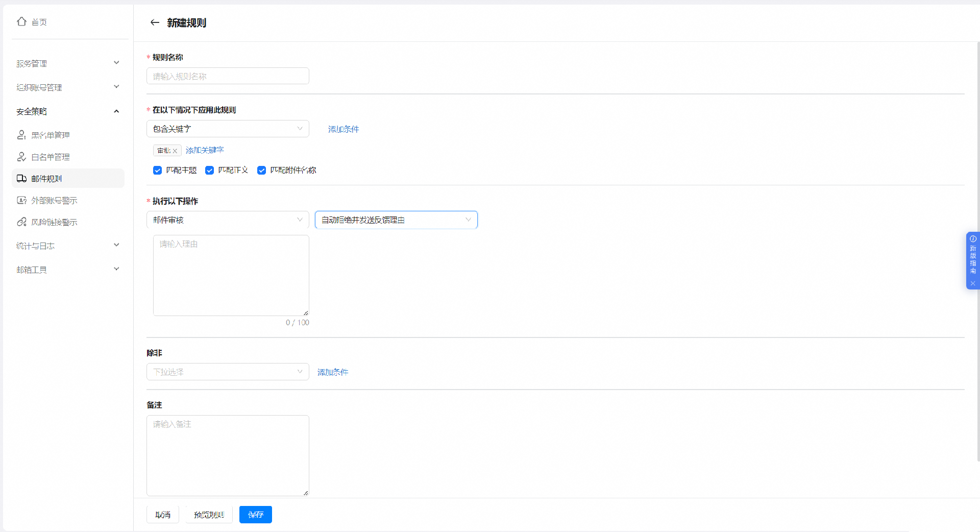
Task: Click the blue 保存 button
Action: (255, 515)
